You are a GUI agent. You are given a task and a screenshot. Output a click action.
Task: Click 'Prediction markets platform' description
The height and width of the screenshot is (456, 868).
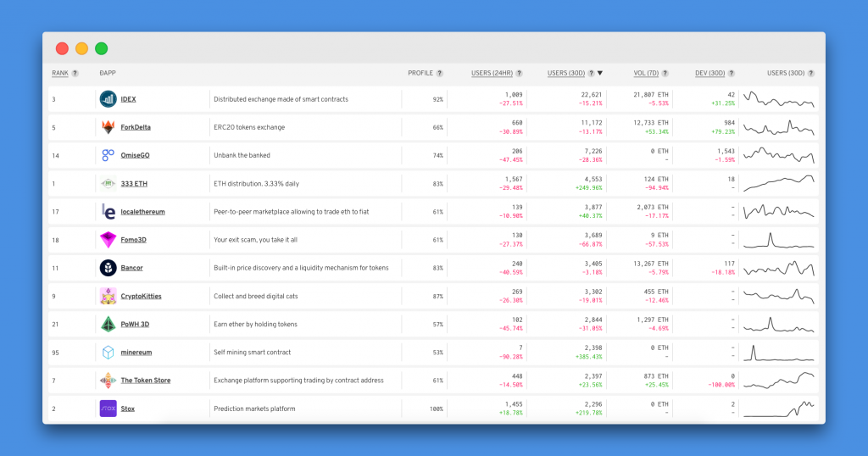[x=254, y=409]
